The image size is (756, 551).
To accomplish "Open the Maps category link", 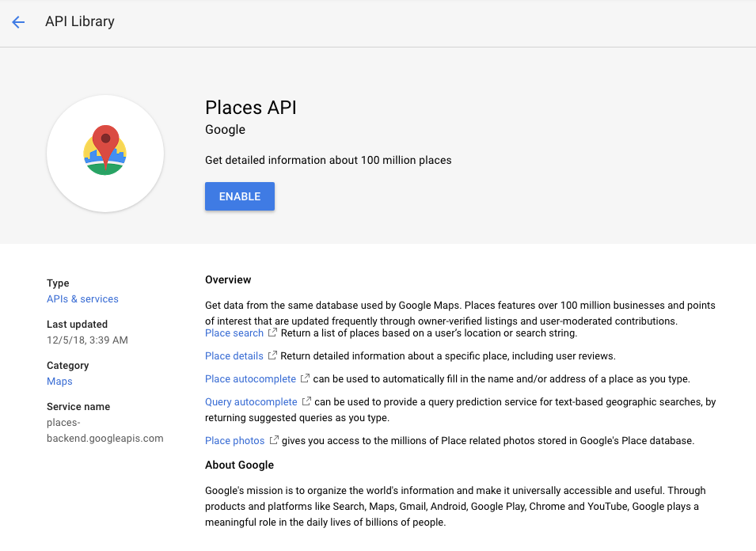I will [x=59, y=382].
